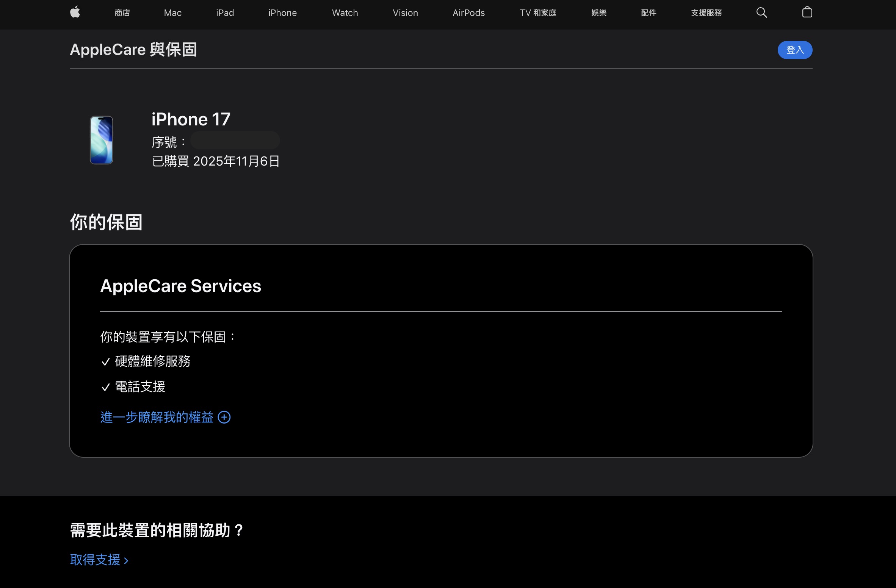Select 娛樂 in the navigation bar

599,13
